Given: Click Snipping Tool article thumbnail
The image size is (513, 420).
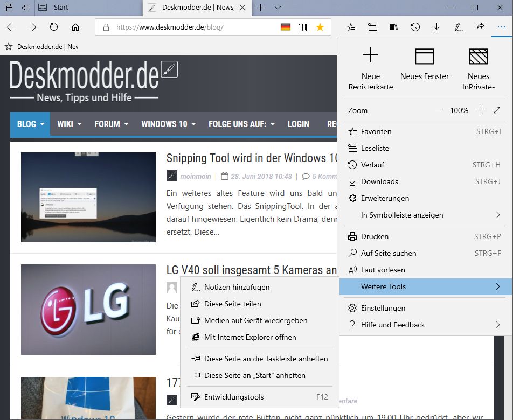Looking at the screenshot, I should pyautogui.click(x=88, y=197).
